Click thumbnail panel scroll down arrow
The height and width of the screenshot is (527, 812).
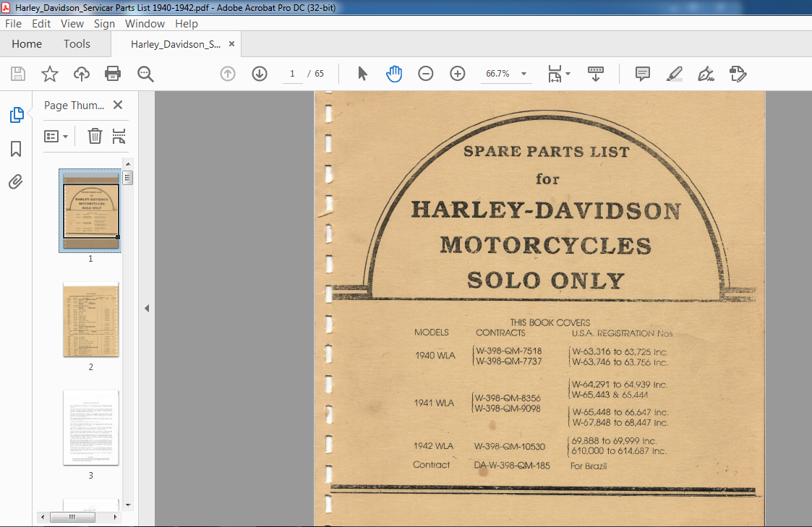tap(128, 505)
